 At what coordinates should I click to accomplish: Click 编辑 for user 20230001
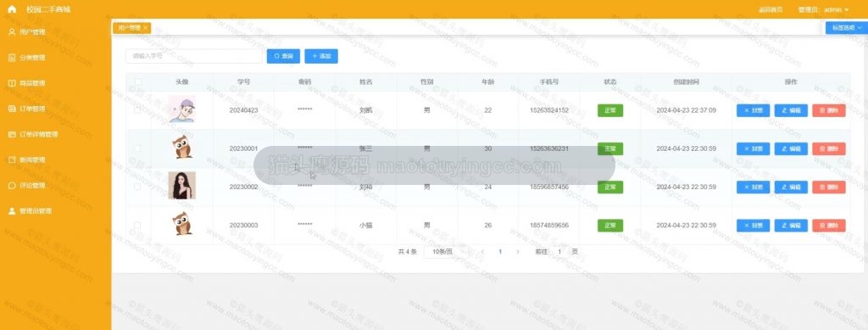click(x=791, y=148)
